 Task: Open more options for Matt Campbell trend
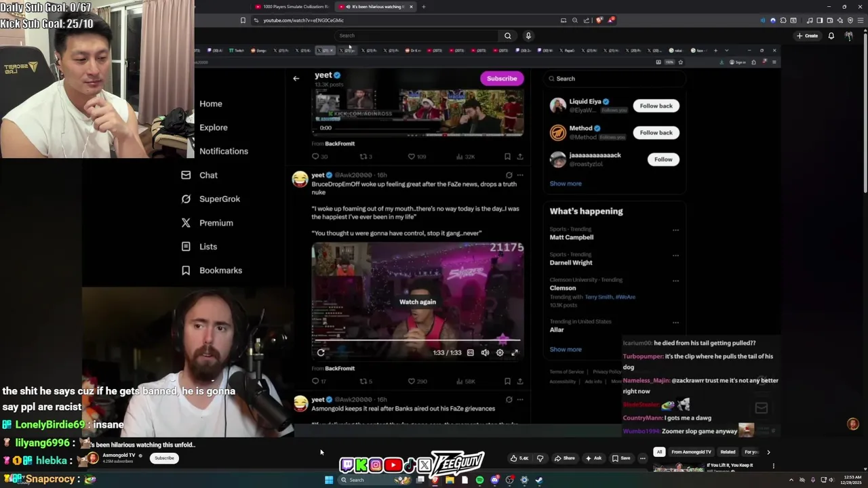tap(675, 230)
